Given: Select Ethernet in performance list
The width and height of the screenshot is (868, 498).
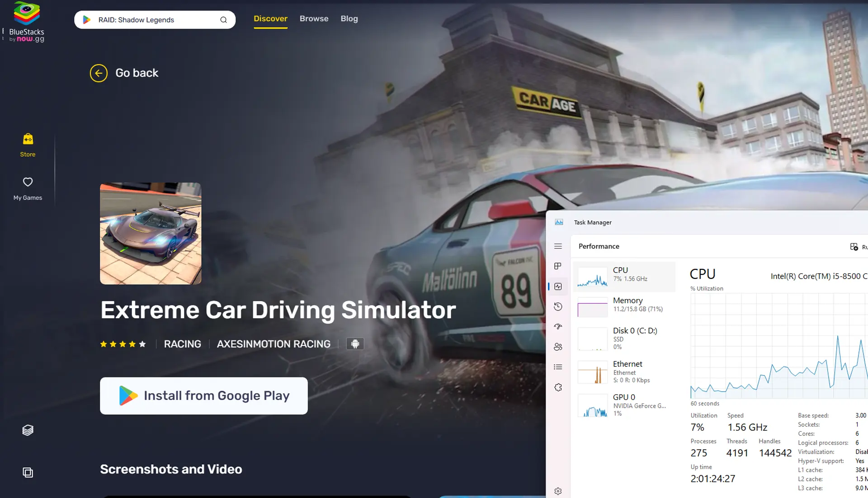Looking at the screenshot, I should [x=624, y=371].
